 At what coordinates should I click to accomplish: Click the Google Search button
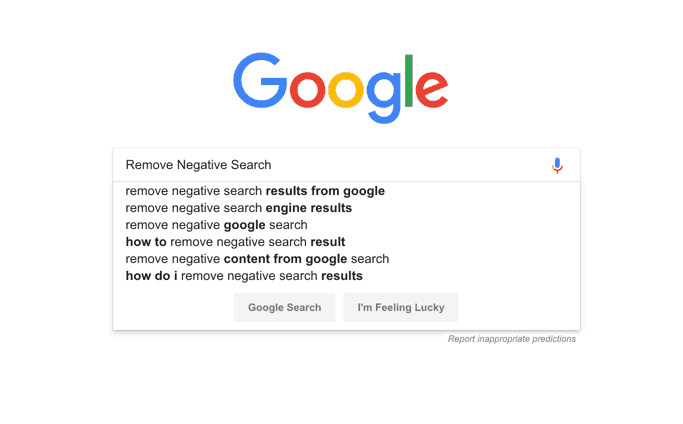click(284, 307)
